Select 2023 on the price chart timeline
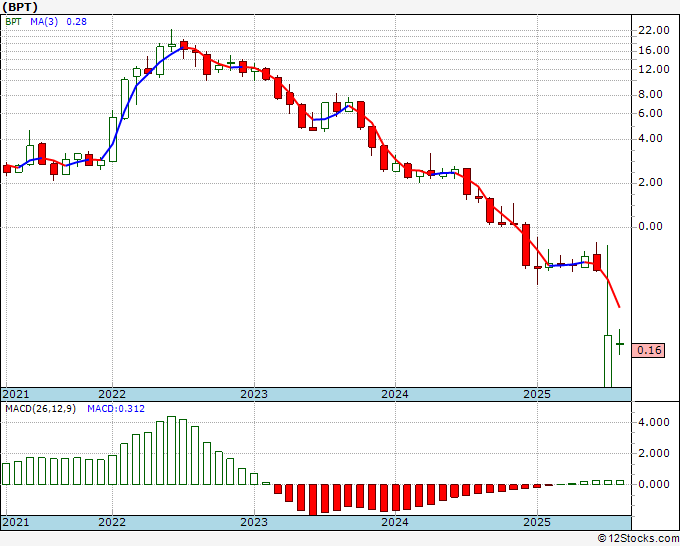Screen dimensions: 680x546 (254, 394)
